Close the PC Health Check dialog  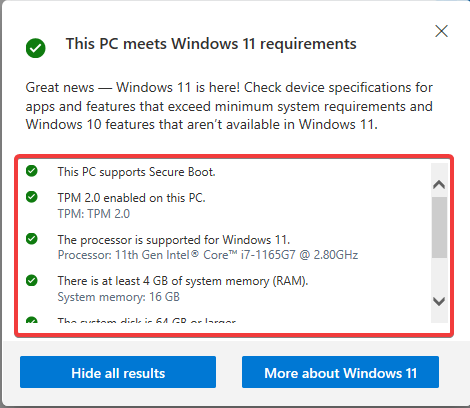coord(441,31)
